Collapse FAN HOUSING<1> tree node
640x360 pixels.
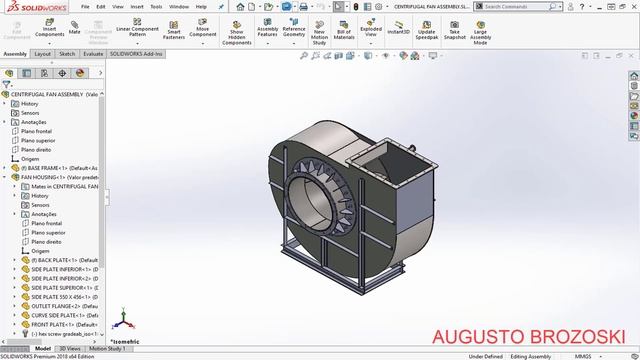[x=4, y=177]
